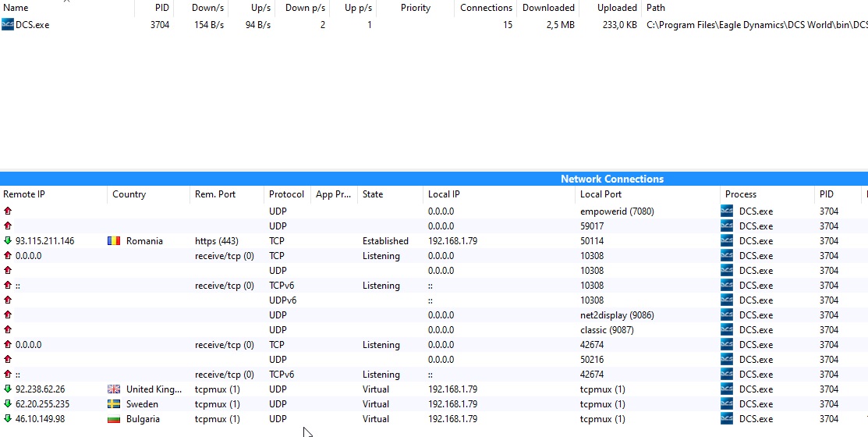Click red up arrow on port 50216 row
Screen dimensions: 868x437
[x=8, y=360]
